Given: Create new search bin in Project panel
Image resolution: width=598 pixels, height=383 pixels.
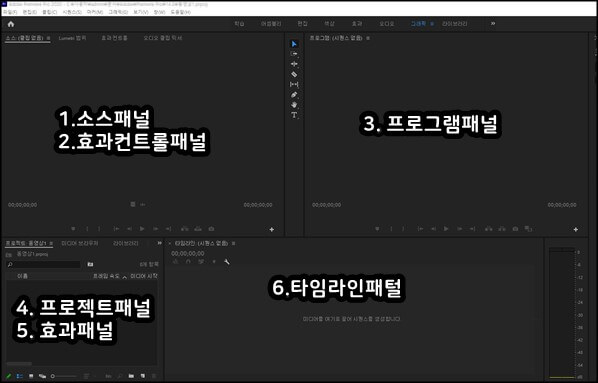Looking at the screenshot, I should (x=90, y=264).
